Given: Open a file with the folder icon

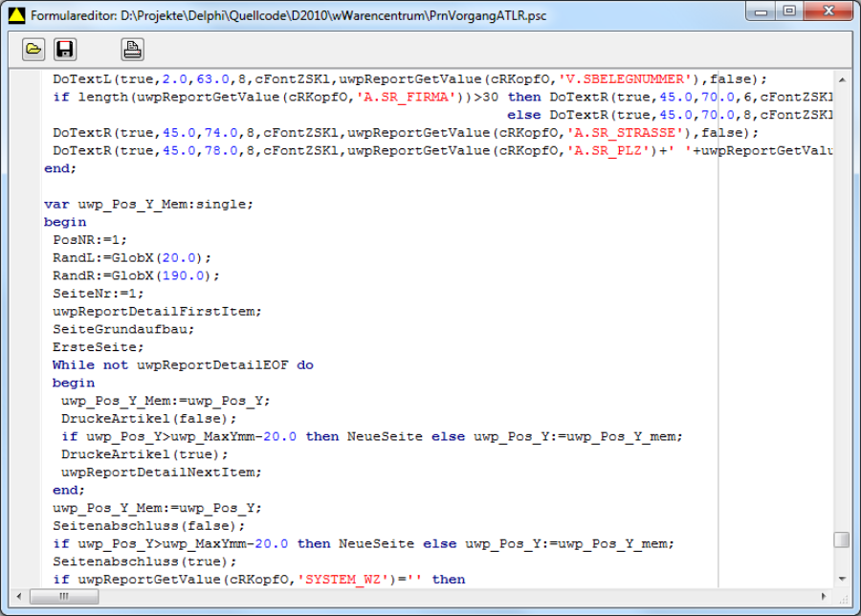Looking at the screenshot, I should click(x=33, y=49).
